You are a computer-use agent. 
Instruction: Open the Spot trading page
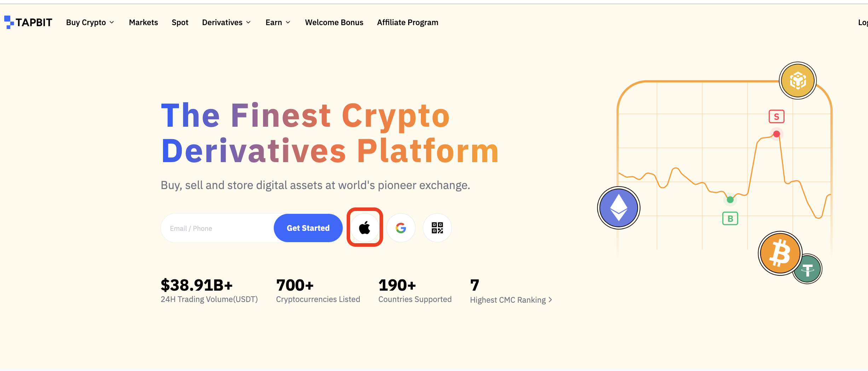(180, 22)
